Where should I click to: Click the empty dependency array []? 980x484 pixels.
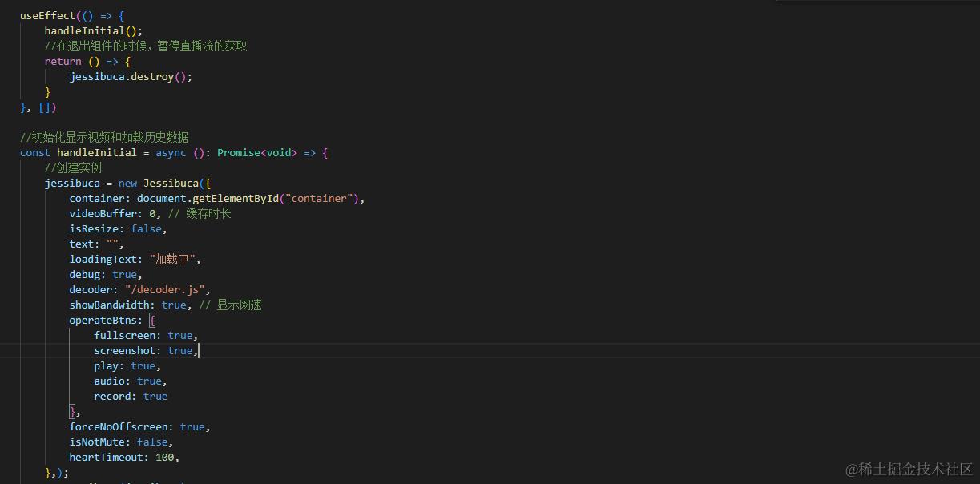pos(45,107)
